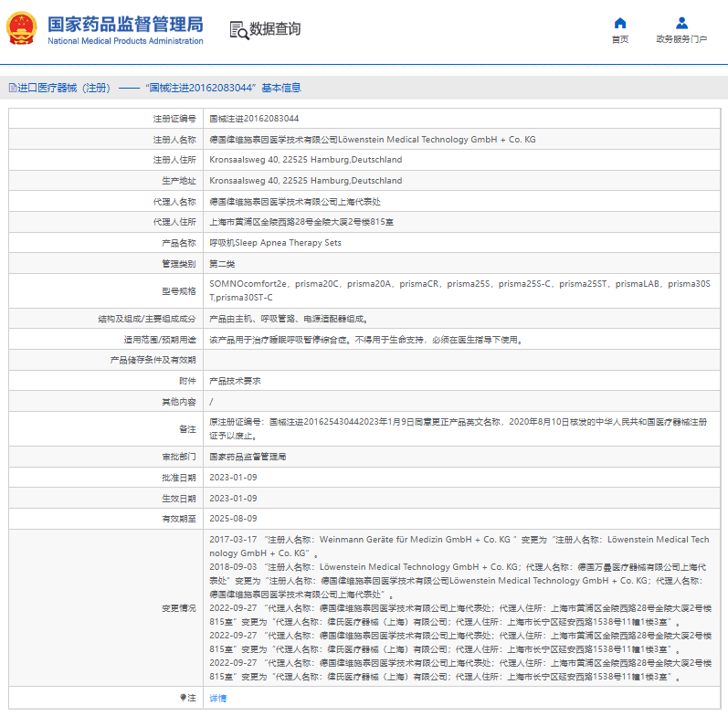Click the 批准日期 value 2023-01-09

pyautogui.click(x=233, y=478)
